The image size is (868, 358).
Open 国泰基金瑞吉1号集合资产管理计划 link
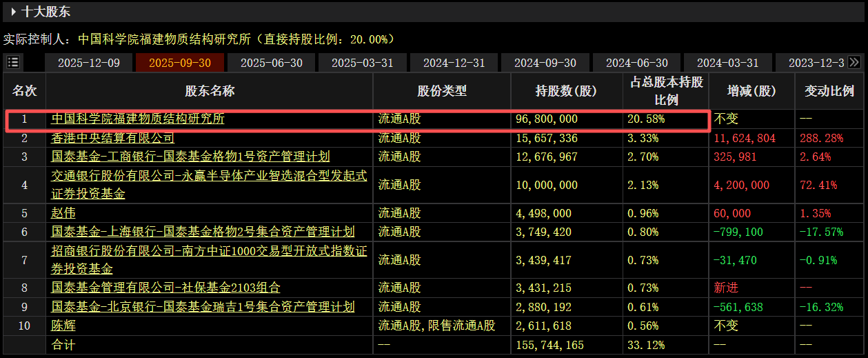tap(203, 307)
